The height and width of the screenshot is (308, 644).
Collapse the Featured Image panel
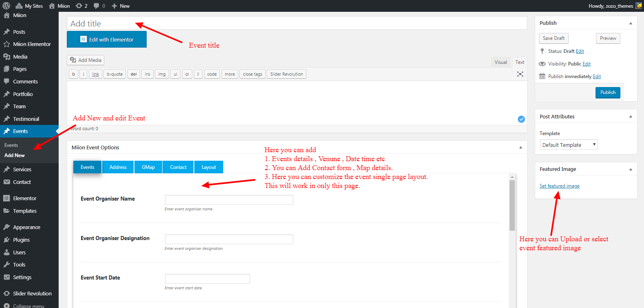tap(631, 169)
